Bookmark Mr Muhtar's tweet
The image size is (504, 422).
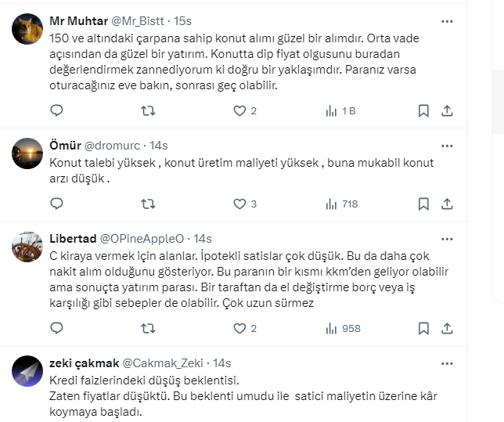coord(423,111)
